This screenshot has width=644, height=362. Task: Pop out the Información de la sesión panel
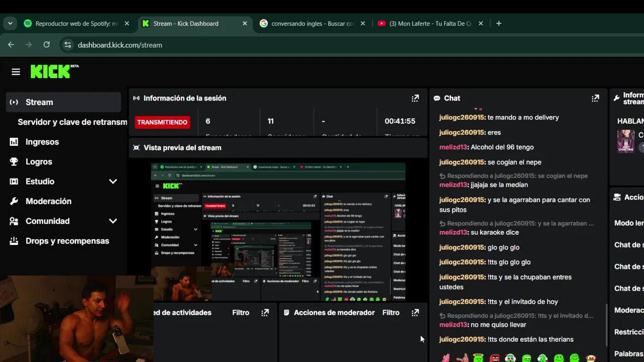coord(415,98)
